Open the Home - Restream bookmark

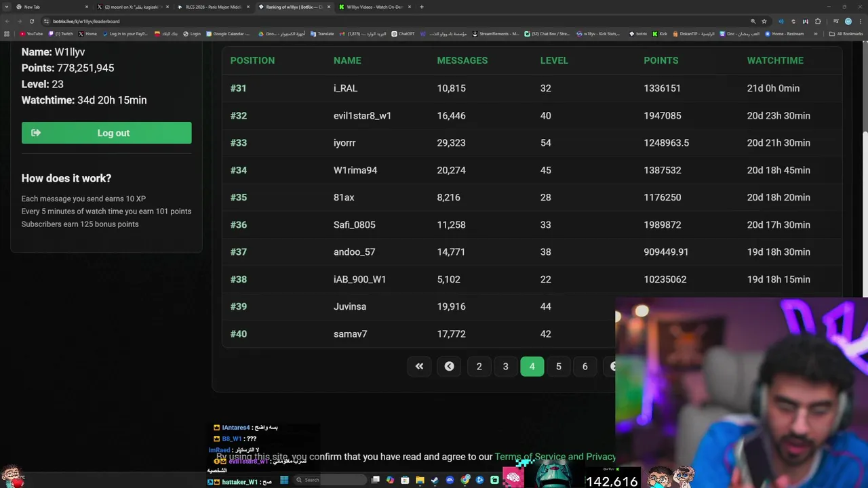[785, 33]
